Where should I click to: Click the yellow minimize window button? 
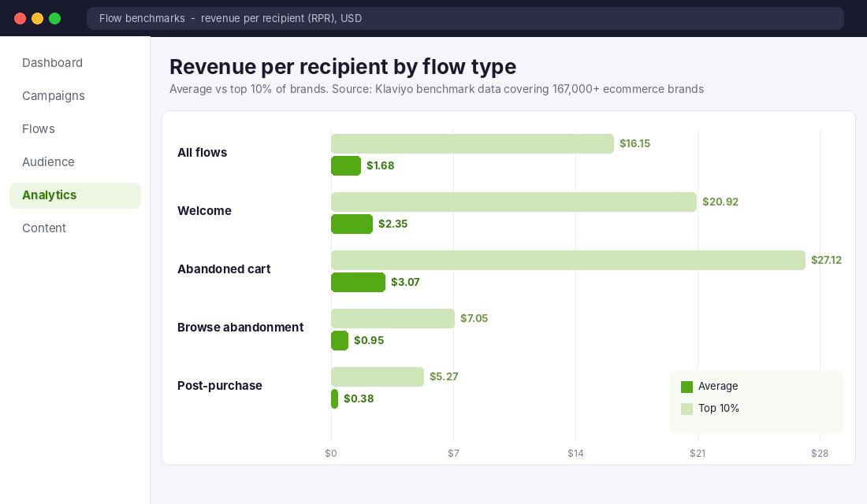tap(37, 18)
